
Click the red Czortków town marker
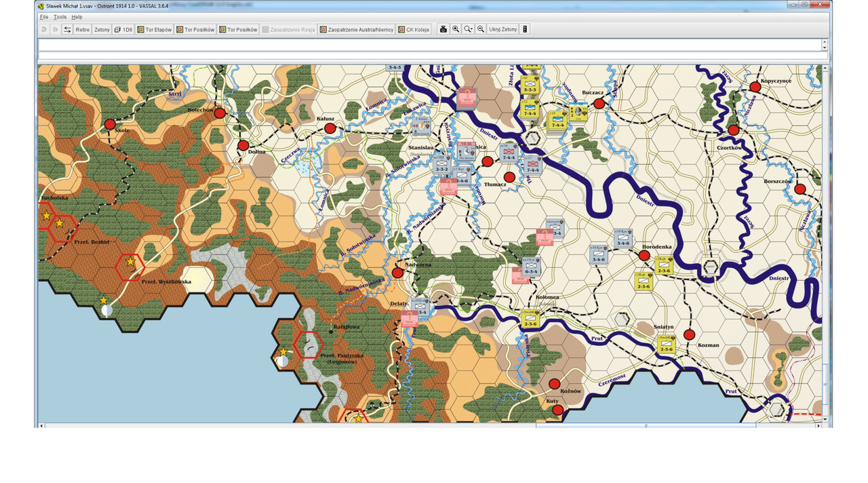click(x=733, y=130)
